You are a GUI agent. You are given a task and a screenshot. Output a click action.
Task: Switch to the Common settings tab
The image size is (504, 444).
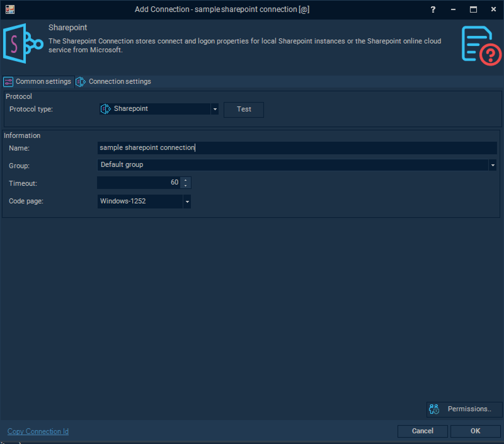(x=38, y=82)
